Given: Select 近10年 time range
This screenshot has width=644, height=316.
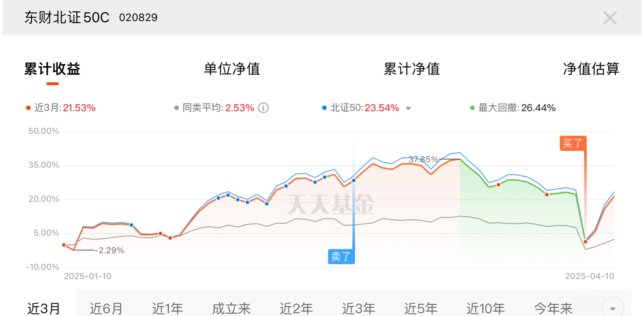Looking at the screenshot, I should 486,308.
